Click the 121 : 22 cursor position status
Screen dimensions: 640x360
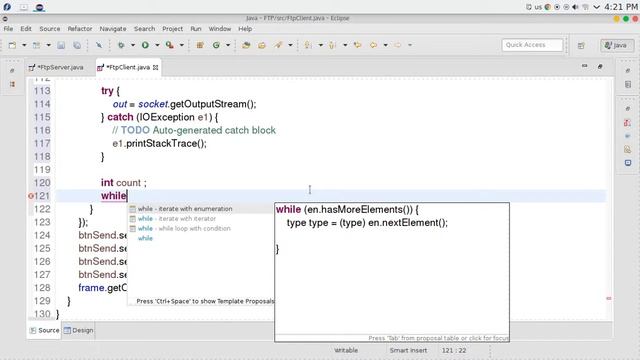[454, 350]
